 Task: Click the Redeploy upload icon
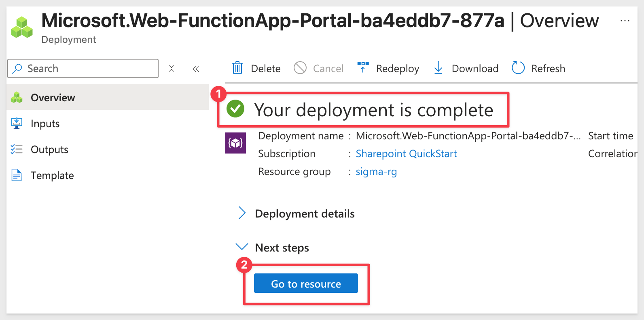coord(363,67)
